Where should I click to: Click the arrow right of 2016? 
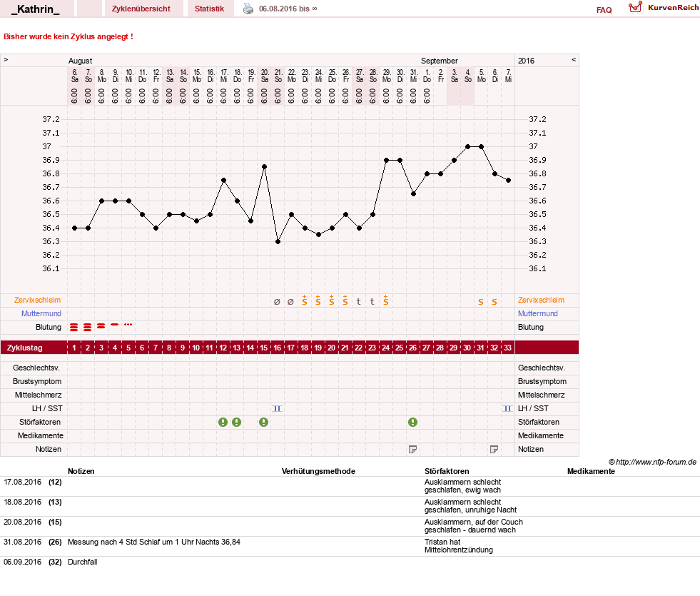574,59
